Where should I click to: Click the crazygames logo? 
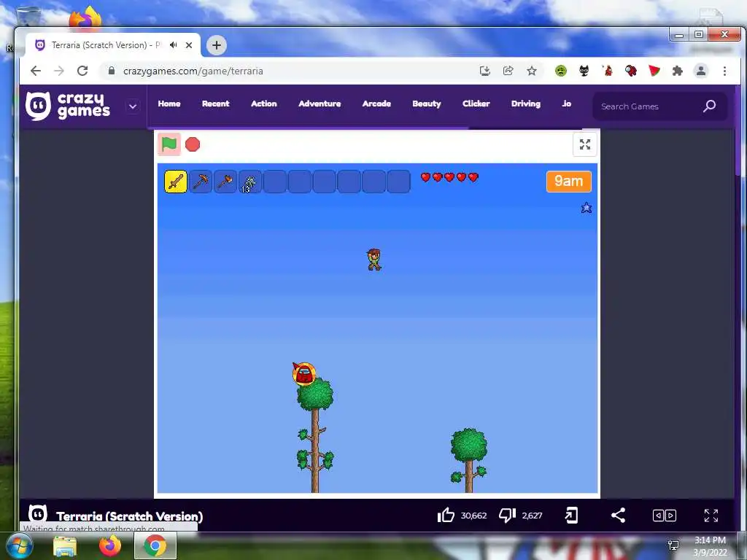tap(68, 106)
